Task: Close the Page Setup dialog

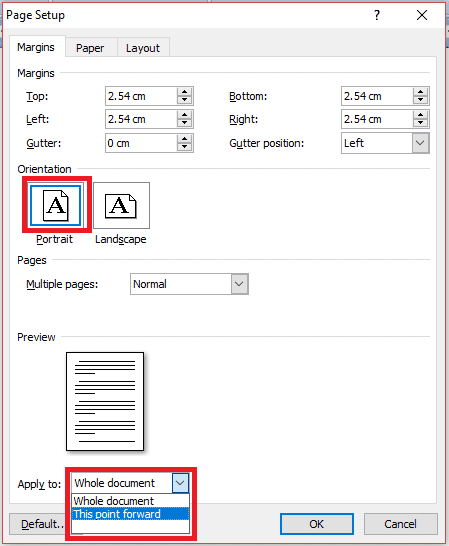Action: tap(422, 15)
